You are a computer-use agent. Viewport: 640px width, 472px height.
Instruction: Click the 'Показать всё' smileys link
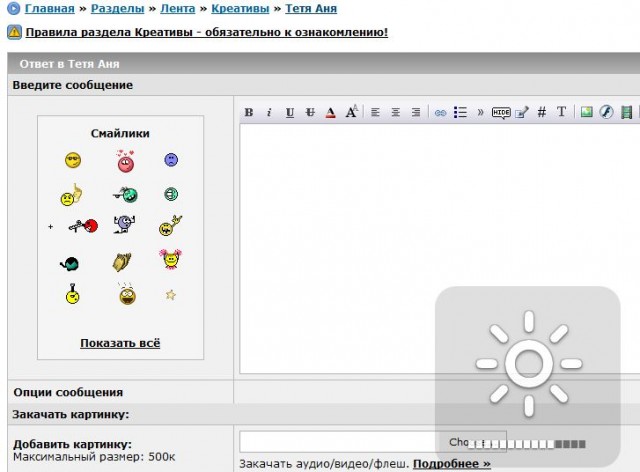click(120, 343)
